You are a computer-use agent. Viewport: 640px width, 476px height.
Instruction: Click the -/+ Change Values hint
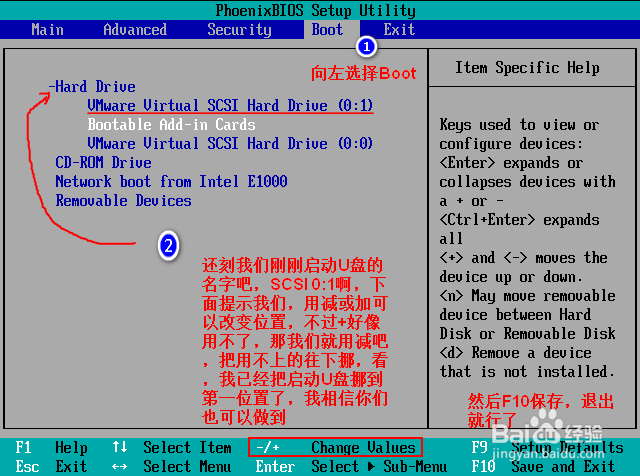[335, 447]
